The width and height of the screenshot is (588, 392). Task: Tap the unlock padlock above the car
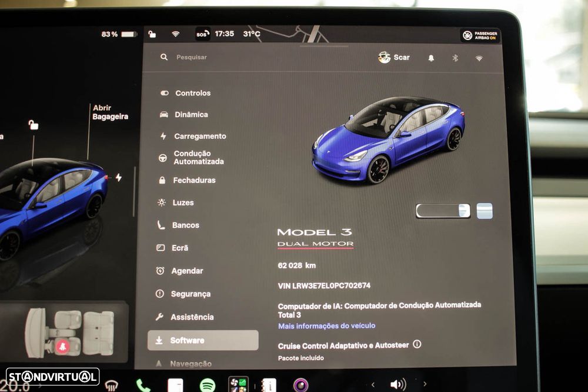(x=34, y=124)
